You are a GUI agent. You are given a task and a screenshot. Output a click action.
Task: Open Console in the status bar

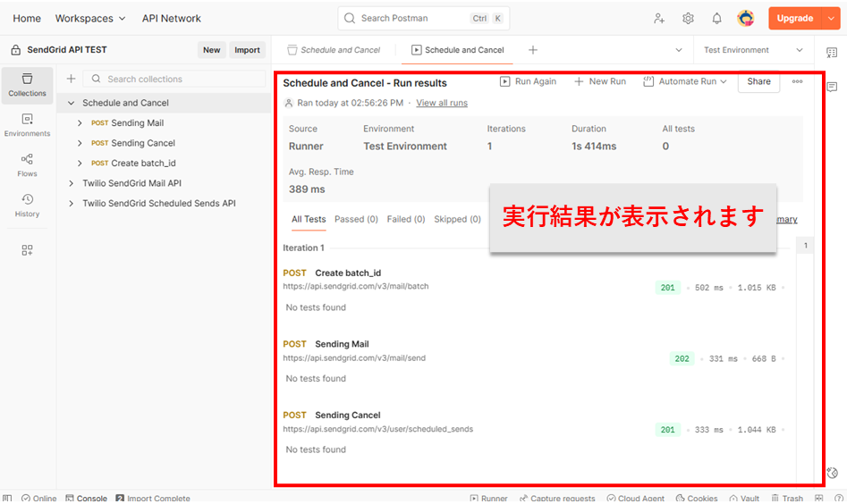(86, 498)
